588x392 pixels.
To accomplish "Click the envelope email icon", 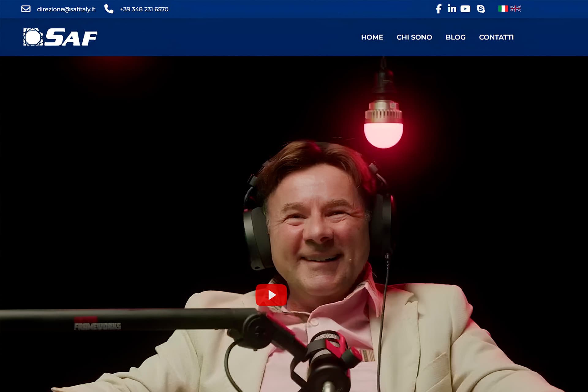I will point(26,9).
